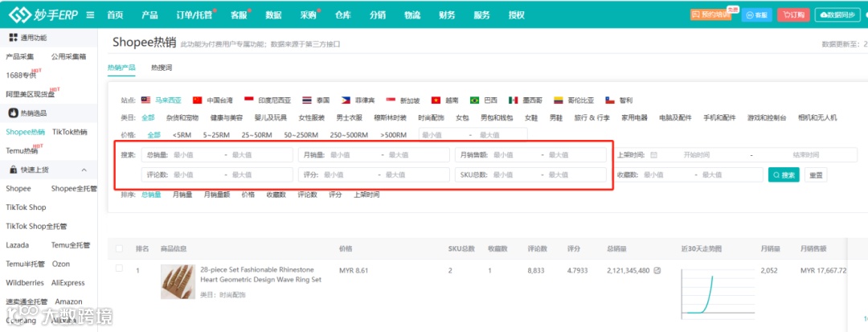Open the 订单/托管 top menu
The width and height of the screenshot is (868, 332).
(194, 15)
